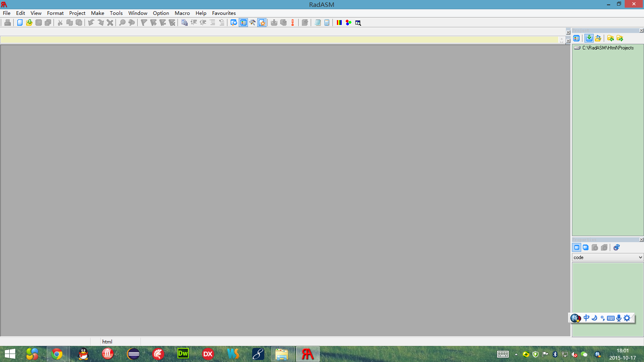Click the refresh icon in Properties toolbar

click(x=616, y=247)
